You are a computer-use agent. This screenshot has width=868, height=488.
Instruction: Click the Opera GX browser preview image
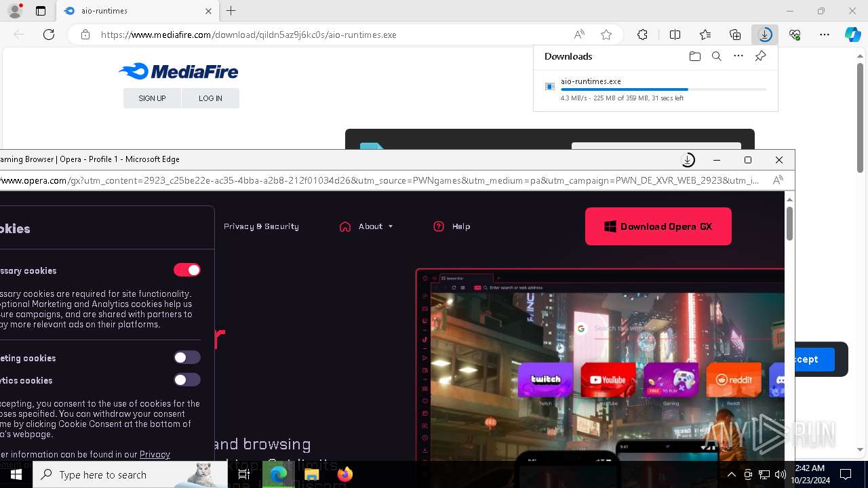601,366
